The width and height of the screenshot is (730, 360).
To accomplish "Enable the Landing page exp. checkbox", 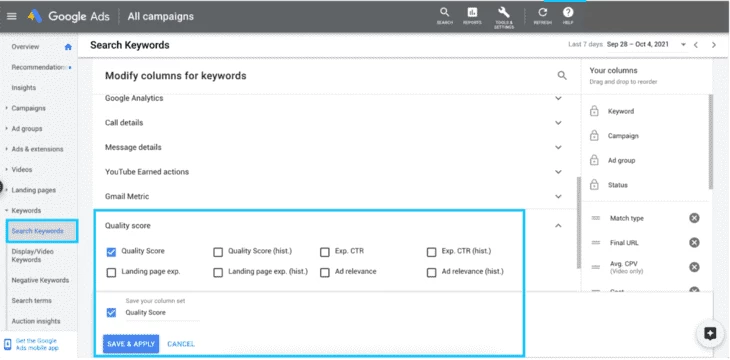I will coord(111,272).
